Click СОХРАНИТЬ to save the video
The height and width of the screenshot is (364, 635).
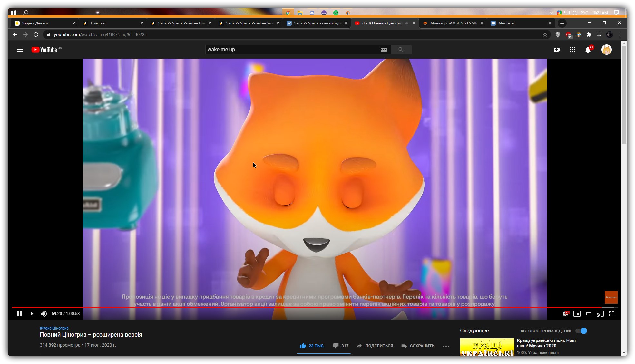(418, 346)
